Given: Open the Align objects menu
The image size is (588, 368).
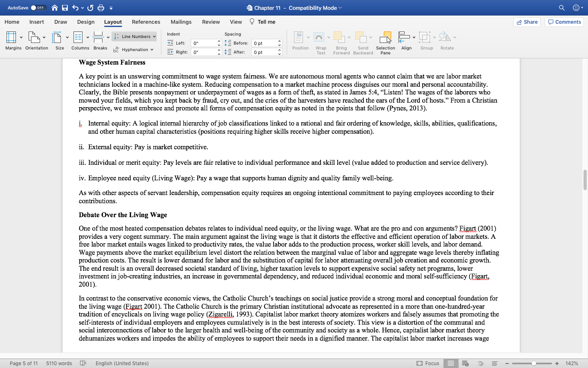Looking at the screenshot, I should coord(407,41).
